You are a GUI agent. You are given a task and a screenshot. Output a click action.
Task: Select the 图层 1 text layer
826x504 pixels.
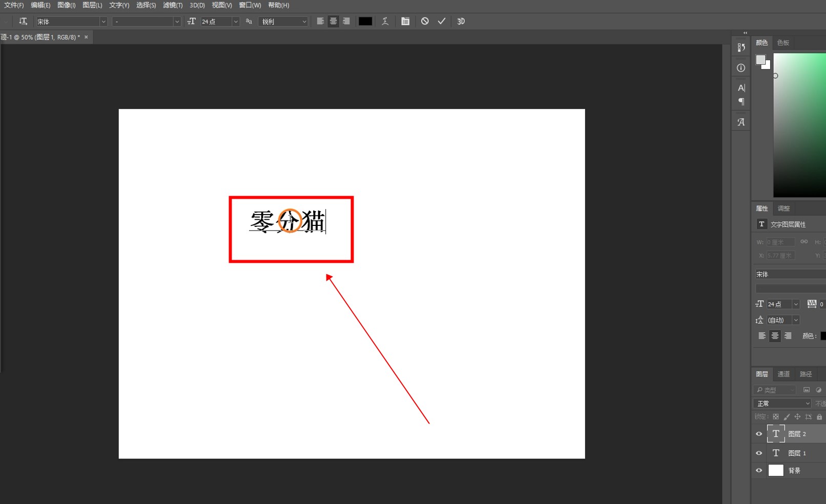797,453
